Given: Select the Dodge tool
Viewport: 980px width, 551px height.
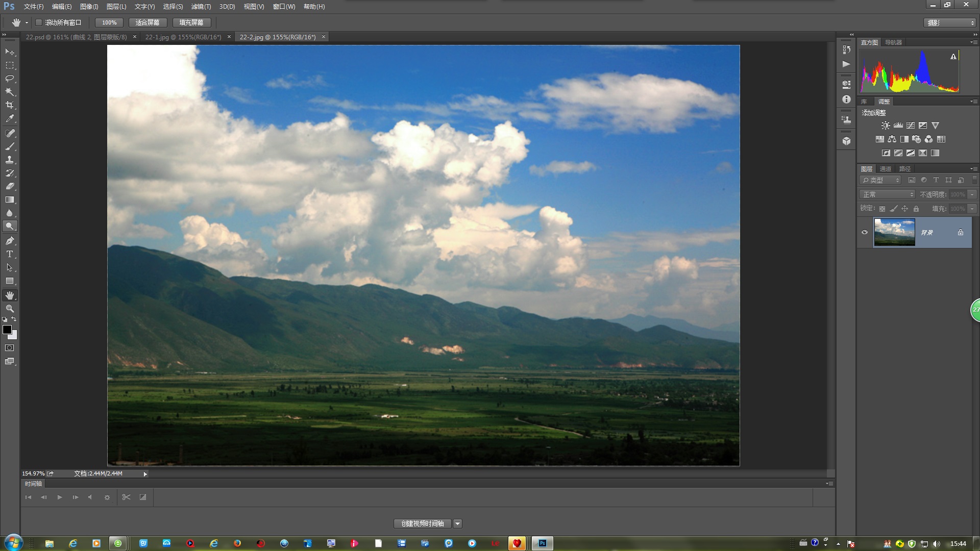Looking at the screenshot, I should tap(10, 226).
